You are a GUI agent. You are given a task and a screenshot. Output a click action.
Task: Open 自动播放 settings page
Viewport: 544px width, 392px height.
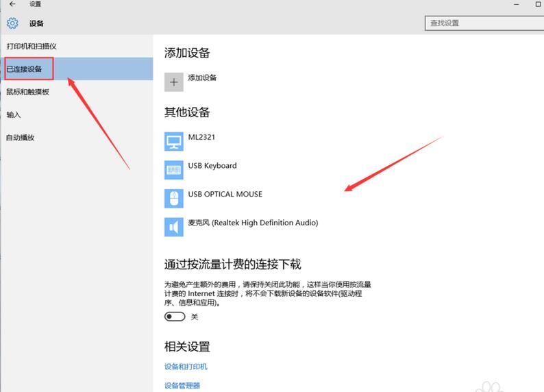(20, 137)
